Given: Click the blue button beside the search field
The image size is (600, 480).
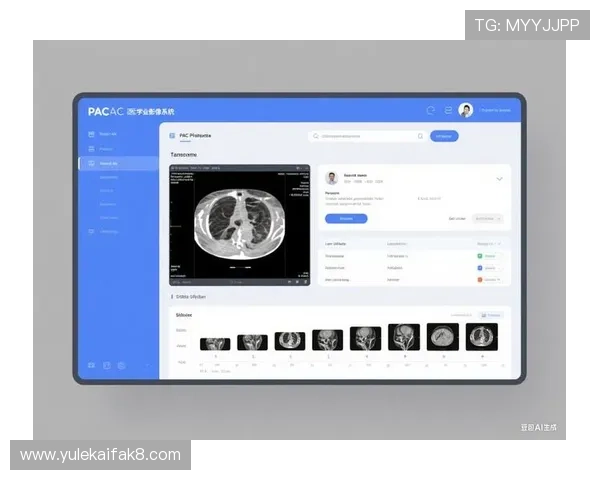Looking at the screenshot, I should 444,136.
